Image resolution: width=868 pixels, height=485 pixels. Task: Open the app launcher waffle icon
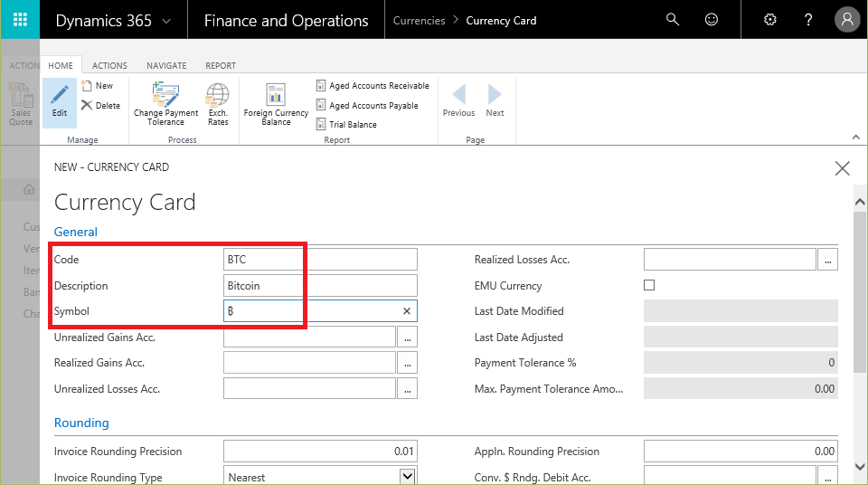point(20,20)
